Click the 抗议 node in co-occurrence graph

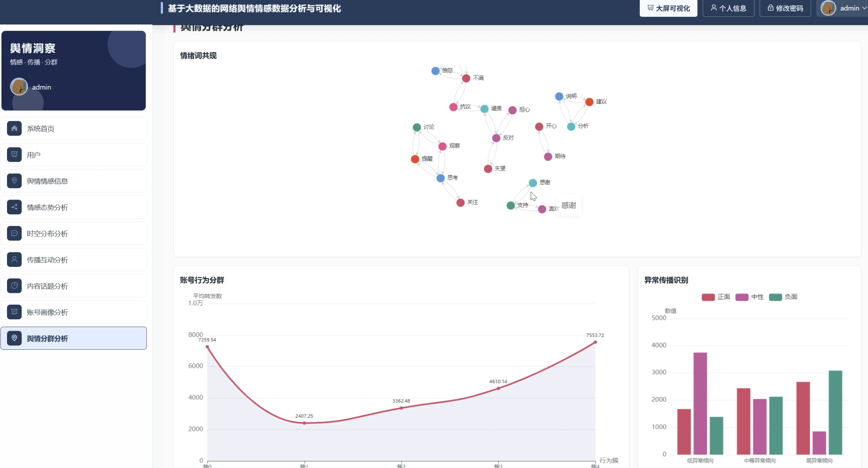(x=453, y=107)
